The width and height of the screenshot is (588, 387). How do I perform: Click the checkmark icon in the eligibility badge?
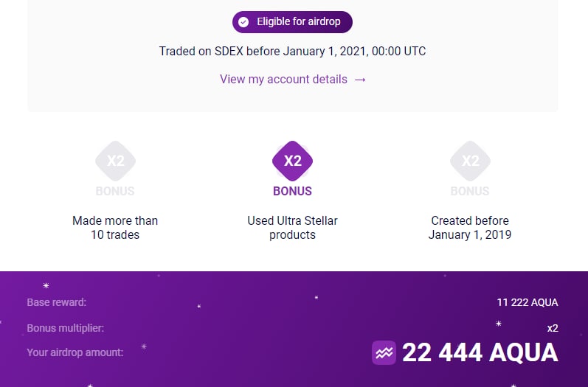(243, 22)
